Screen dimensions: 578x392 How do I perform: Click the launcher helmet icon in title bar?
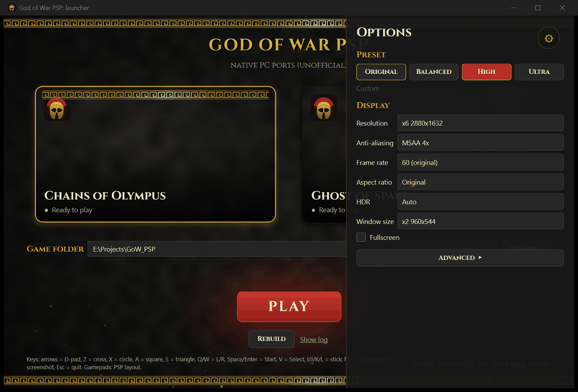click(x=12, y=8)
